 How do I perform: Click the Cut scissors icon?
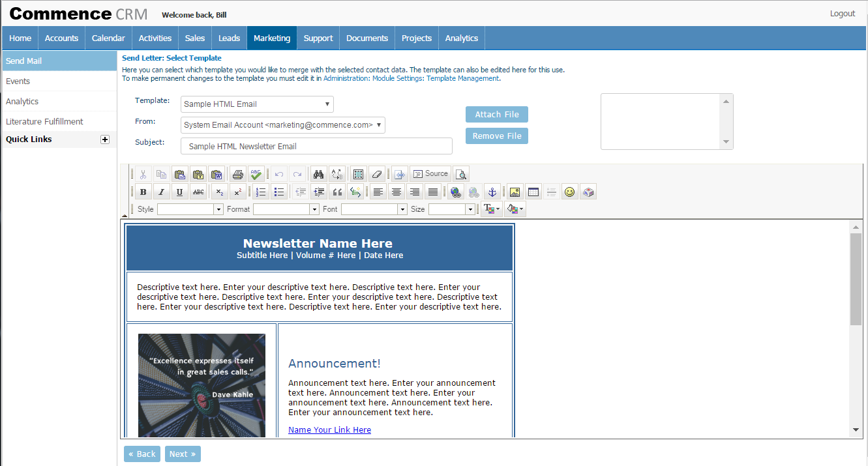coord(143,174)
